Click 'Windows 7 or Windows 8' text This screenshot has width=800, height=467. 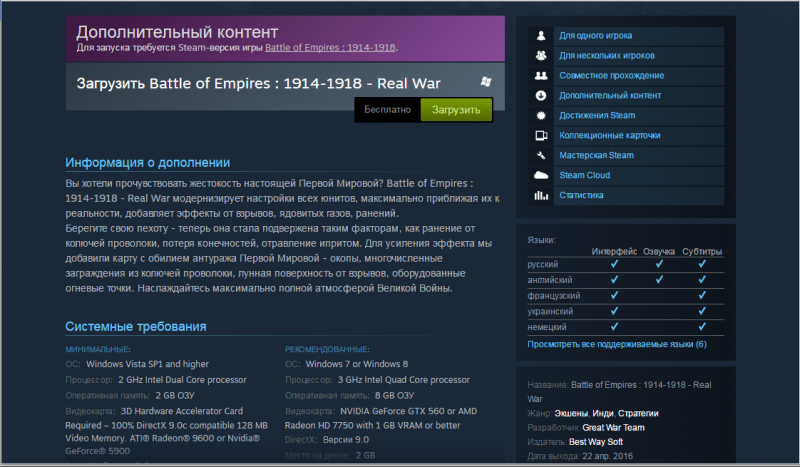coord(357,364)
